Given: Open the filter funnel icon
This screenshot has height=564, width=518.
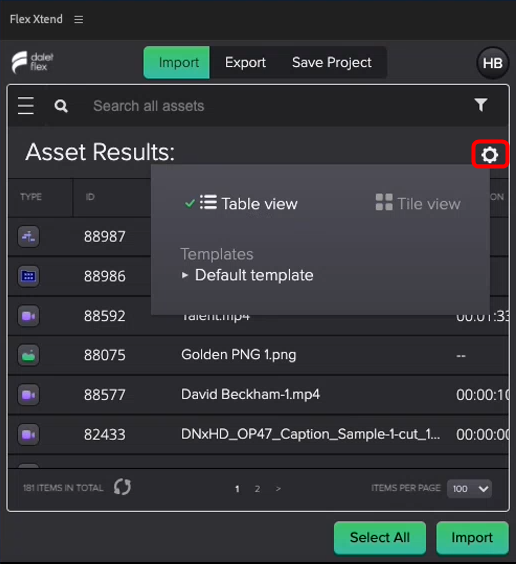Looking at the screenshot, I should click(481, 105).
